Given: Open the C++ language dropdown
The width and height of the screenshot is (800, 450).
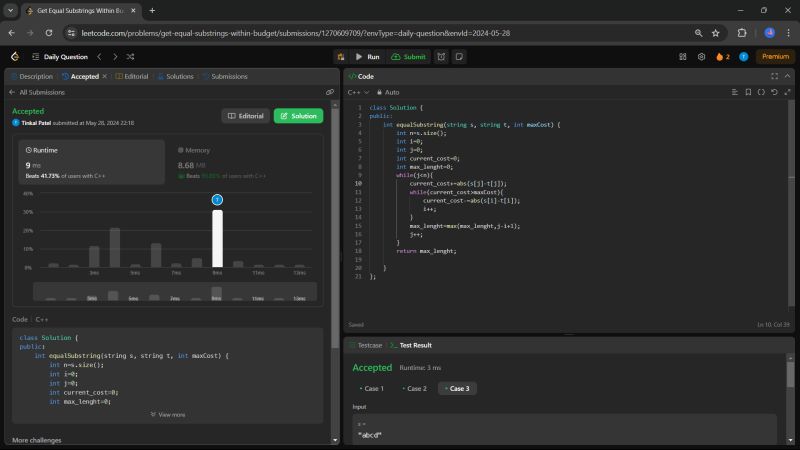Looking at the screenshot, I should coord(357,92).
